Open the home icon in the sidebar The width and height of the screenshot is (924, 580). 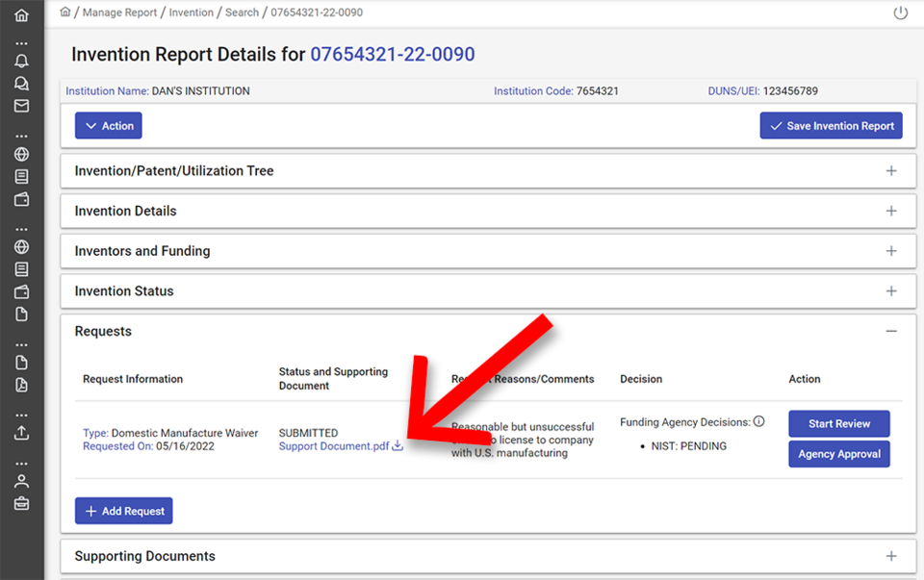click(21, 14)
